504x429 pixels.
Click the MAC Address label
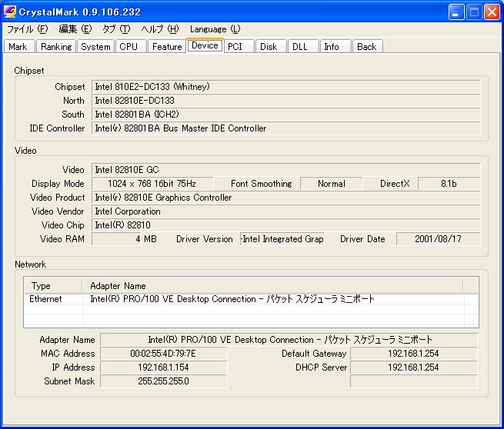[x=68, y=354]
